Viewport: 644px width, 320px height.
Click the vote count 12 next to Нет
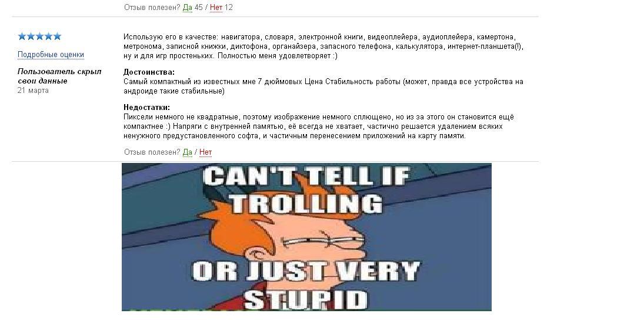click(229, 7)
